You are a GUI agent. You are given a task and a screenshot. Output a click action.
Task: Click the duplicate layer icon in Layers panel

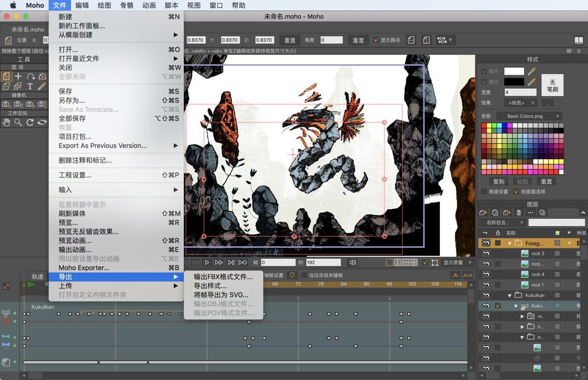click(495, 213)
